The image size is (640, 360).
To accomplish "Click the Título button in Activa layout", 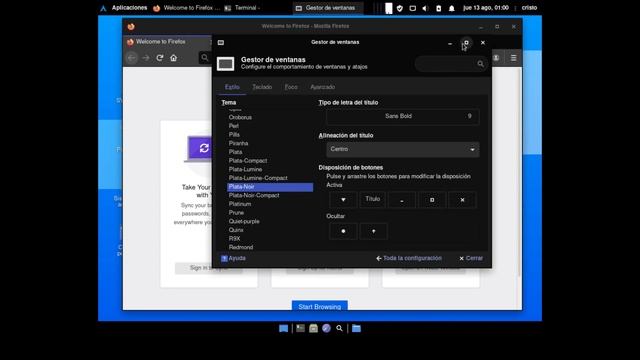I will [x=373, y=200].
